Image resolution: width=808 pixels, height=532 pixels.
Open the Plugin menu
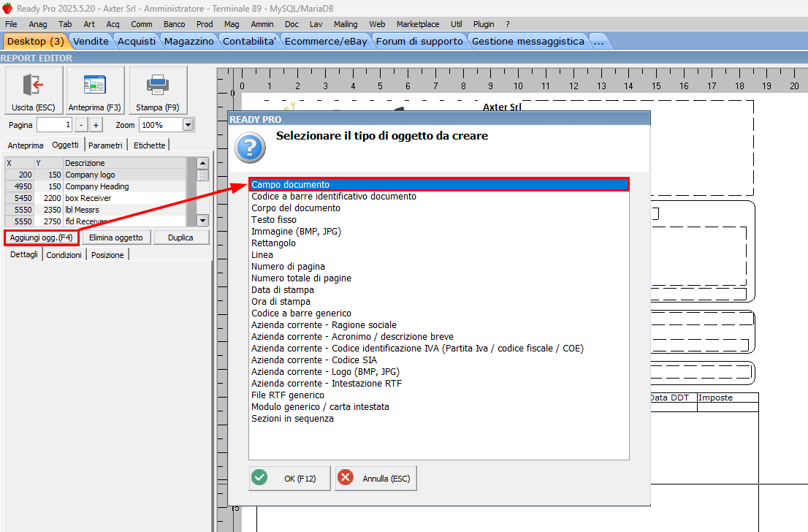[484, 24]
